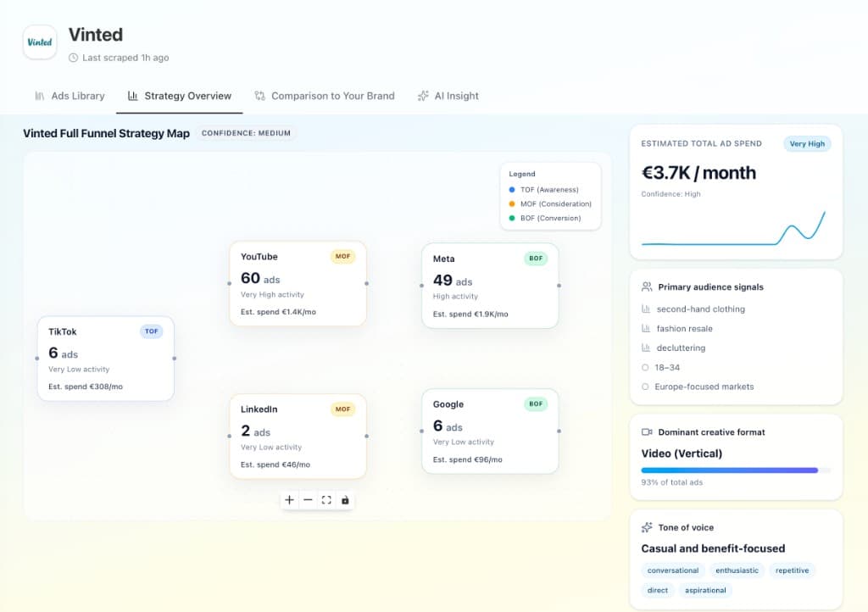This screenshot has width=868, height=612.
Task: Click the repetitive tone tag
Action: [x=793, y=570]
